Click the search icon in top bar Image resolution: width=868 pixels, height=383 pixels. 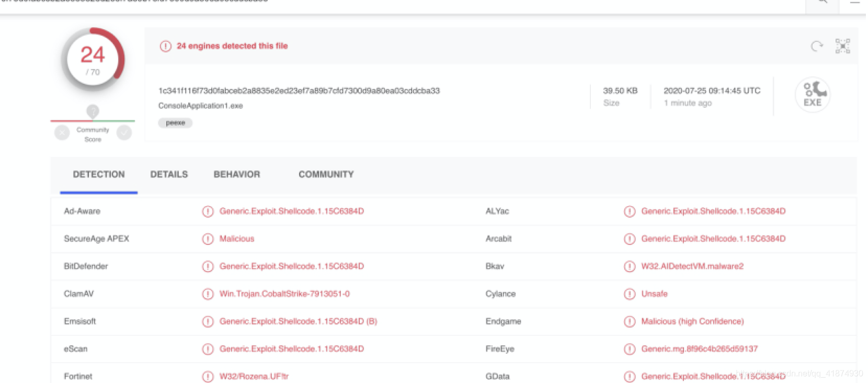[822, 2]
